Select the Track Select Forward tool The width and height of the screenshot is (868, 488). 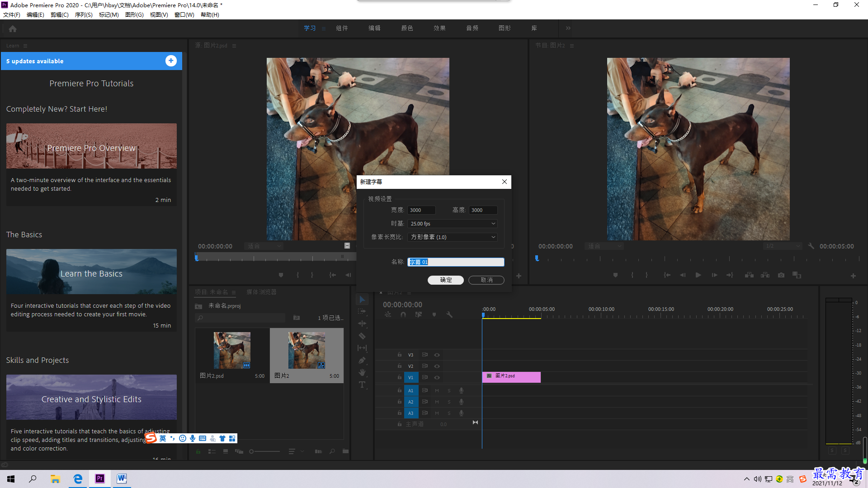(362, 311)
